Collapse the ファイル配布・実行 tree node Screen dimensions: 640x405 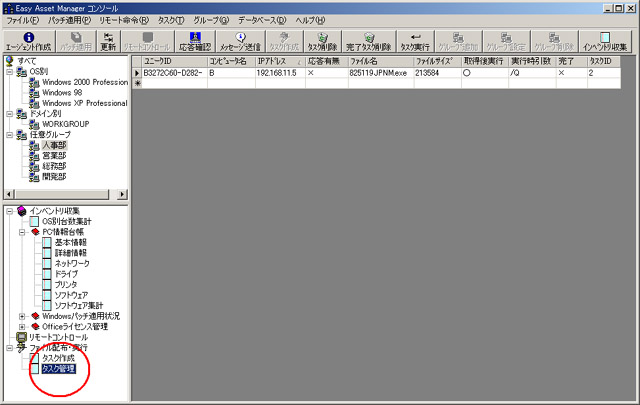[9, 348]
